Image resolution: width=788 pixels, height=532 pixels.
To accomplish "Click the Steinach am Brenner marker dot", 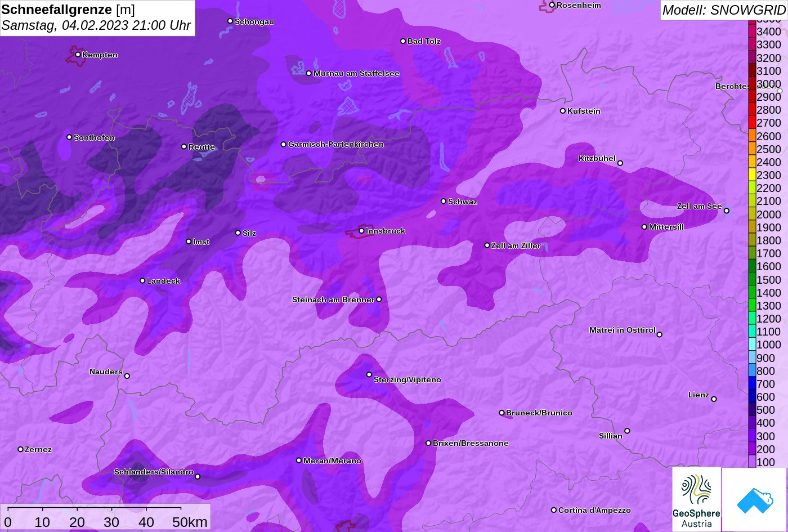I will pyautogui.click(x=379, y=299).
